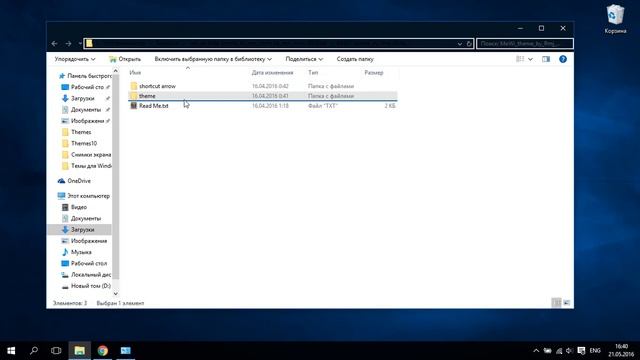Click the shortcut arrow folder icon
Screen dimensions: 640x360
pyautogui.click(x=133, y=86)
